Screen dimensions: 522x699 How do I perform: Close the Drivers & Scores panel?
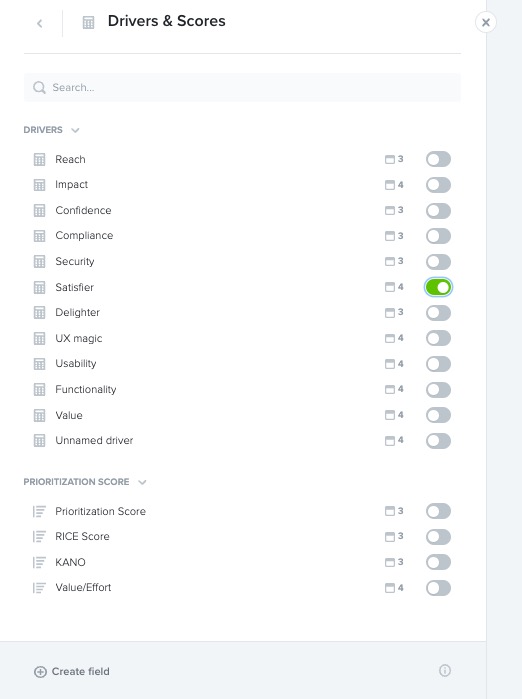[x=485, y=22]
